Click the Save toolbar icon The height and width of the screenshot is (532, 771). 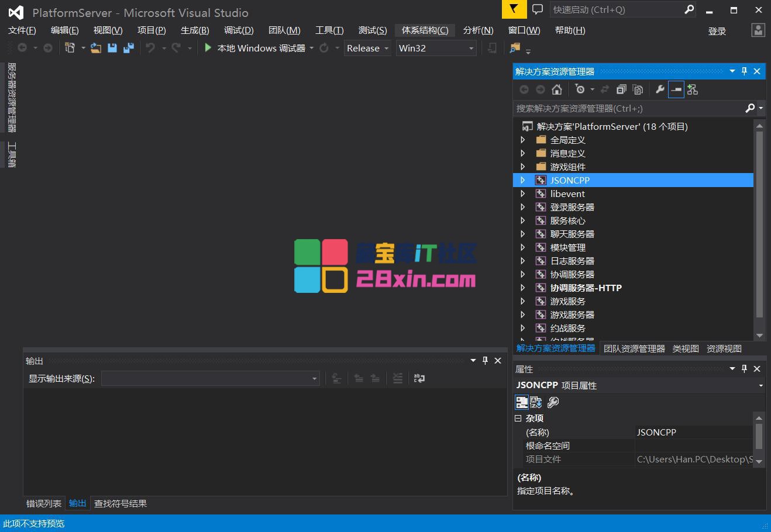pos(112,48)
